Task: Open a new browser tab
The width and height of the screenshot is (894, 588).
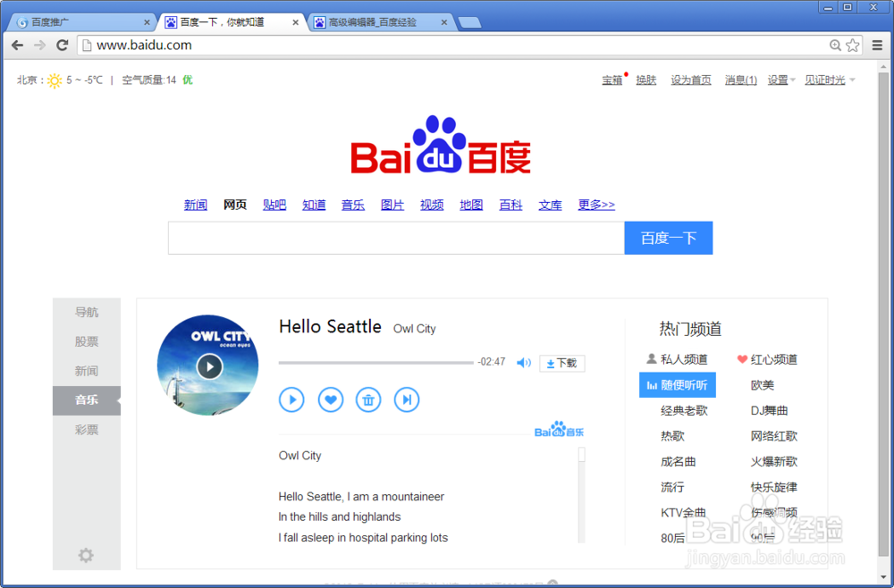Action: 469,23
